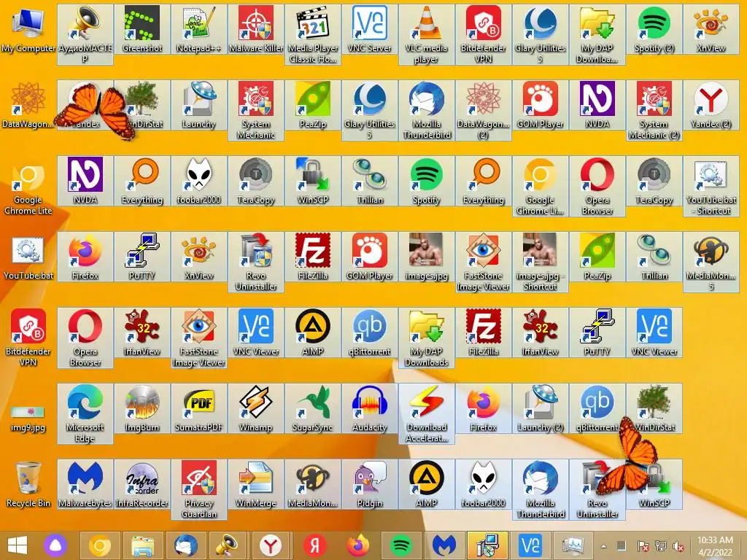Screen dimensions: 747x560
Task: Show hidden system tray icons
Action: coord(603,546)
